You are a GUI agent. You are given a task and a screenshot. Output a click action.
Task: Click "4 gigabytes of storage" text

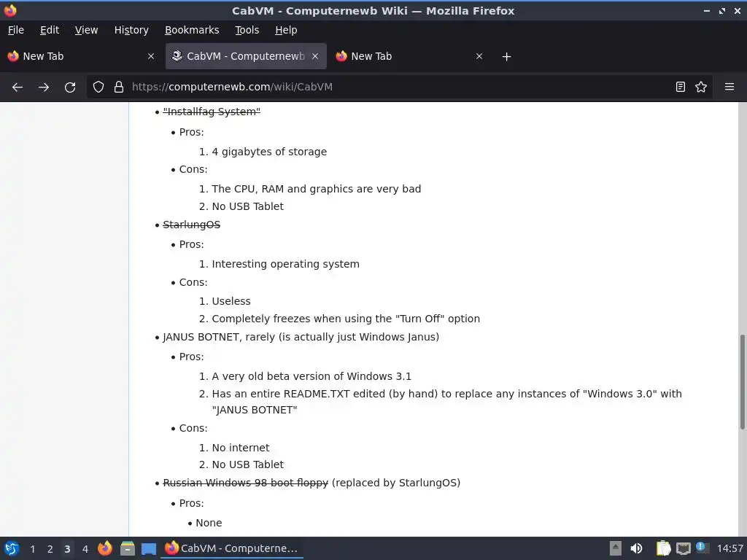(269, 152)
